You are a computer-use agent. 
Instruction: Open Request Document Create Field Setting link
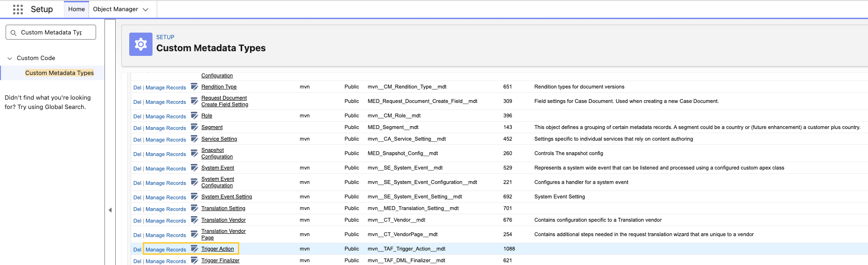tap(224, 102)
